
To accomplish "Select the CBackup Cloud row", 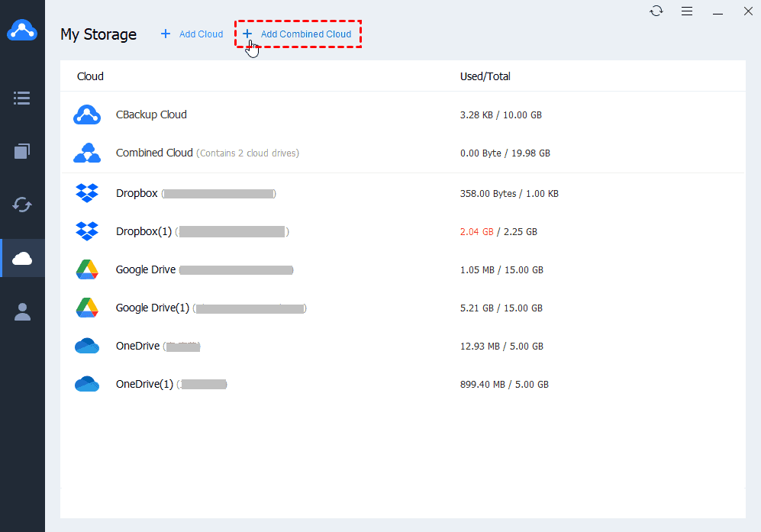I will click(x=151, y=114).
